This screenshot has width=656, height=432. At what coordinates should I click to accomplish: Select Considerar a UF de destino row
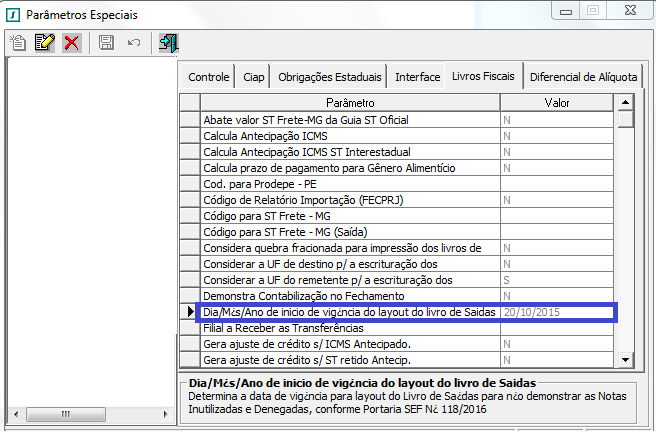point(350,264)
